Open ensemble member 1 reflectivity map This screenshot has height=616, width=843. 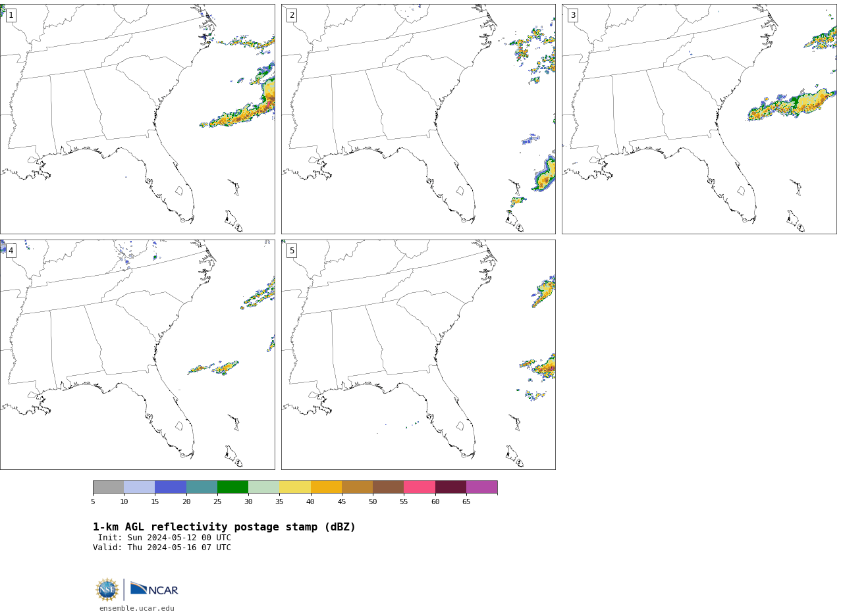pyautogui.click(x=137, y=119)
